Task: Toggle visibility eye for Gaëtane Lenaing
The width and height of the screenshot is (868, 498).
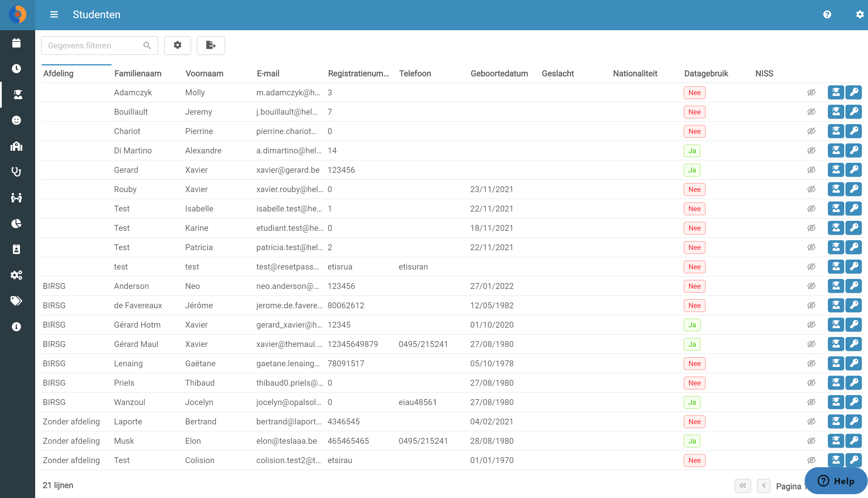Action: pyautogui.click(x=811, y=364)
